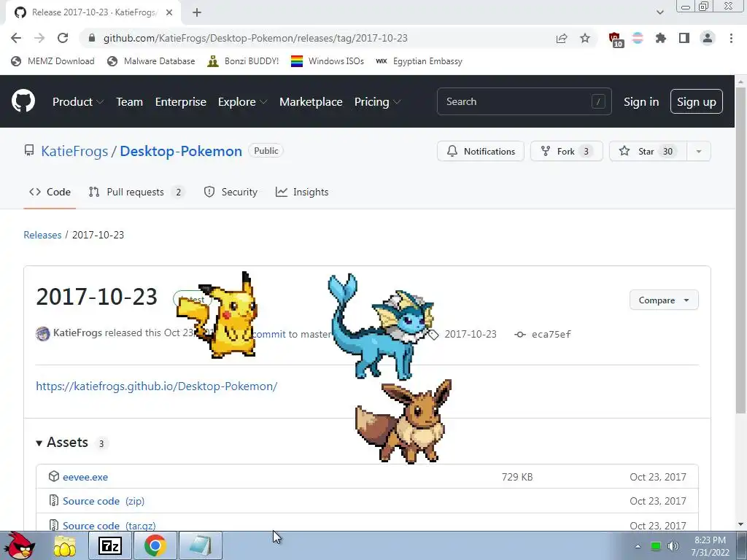Open katiefrogs.github.io/Desktop-Pokemon link
747x560 pixels.
pyautogui.click(x=157, y=386)
